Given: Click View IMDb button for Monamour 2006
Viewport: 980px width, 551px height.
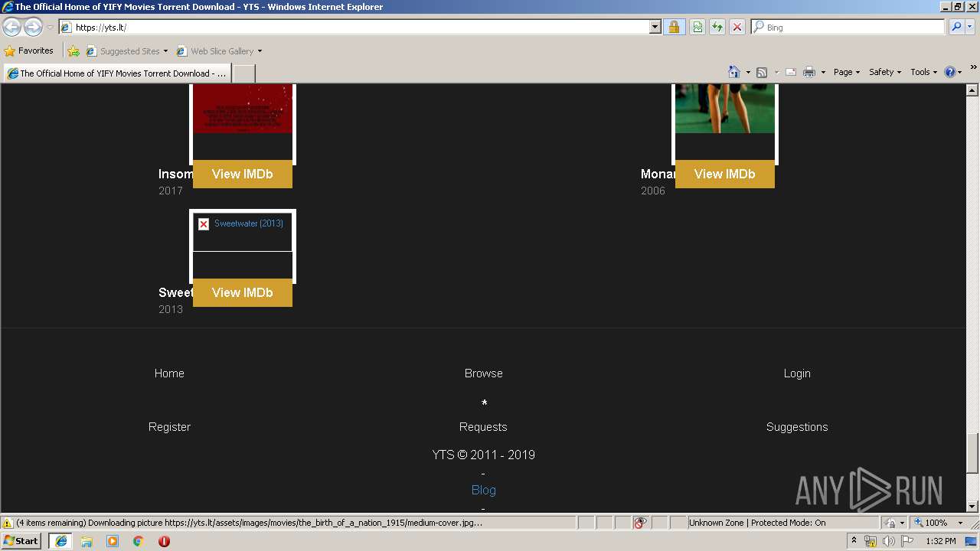Looking at the screenshot, I should click(x=725, y=174).
